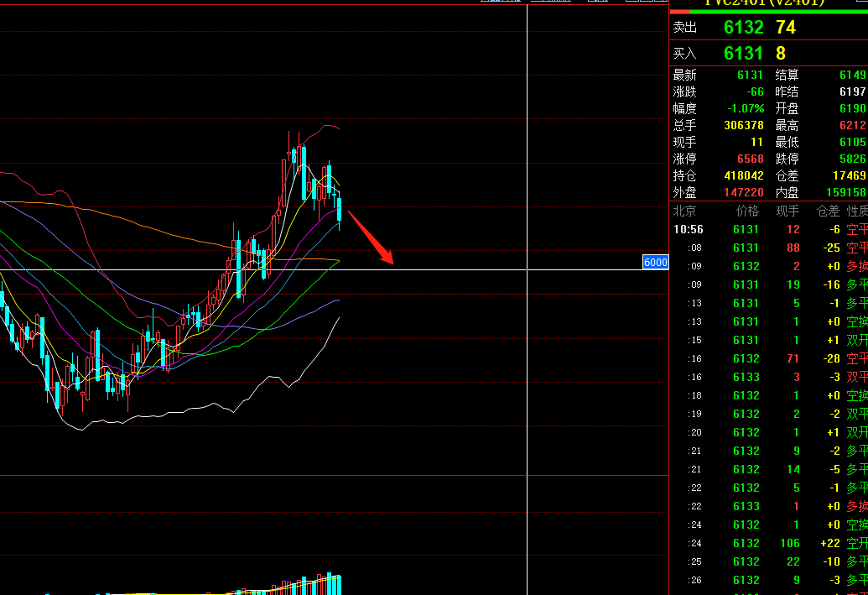
Task: Click the red-green buy/sell ratio bar
Action: coord(767,12)
